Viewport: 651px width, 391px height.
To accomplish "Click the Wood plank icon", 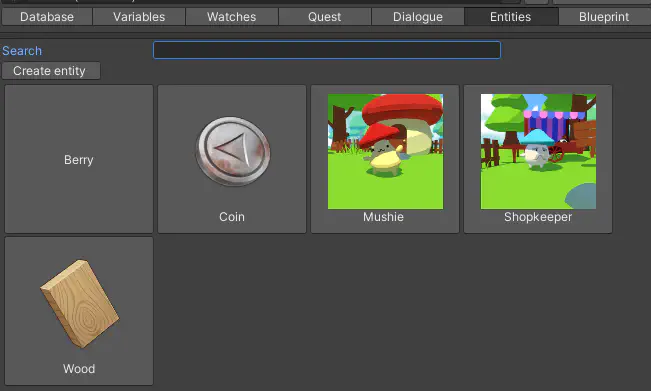I will tap(79, 303).
